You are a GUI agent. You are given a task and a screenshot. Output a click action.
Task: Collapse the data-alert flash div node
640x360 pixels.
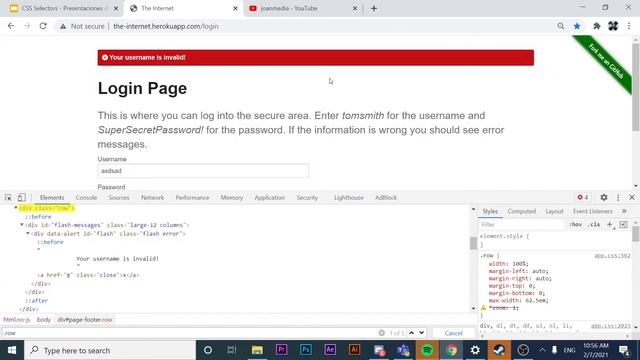point(28,233)
